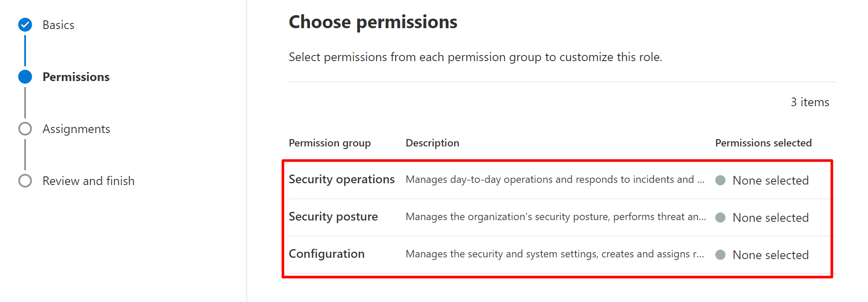Open the Security operations permission group

(342, 179)
